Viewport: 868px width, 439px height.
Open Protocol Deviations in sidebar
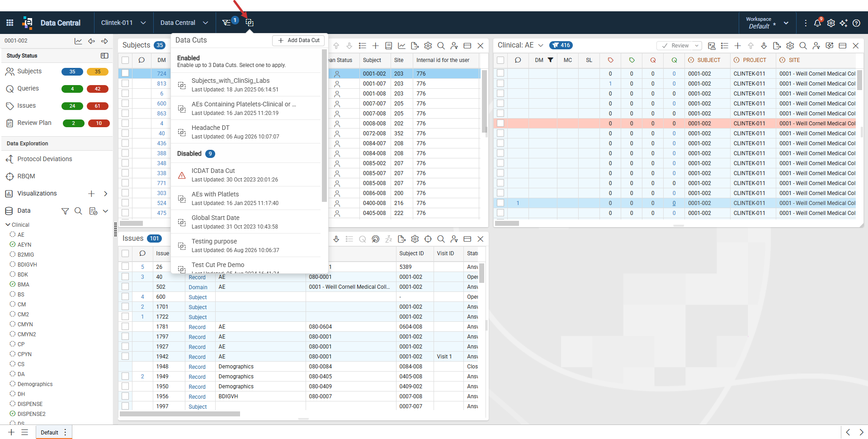pos(44,159)
